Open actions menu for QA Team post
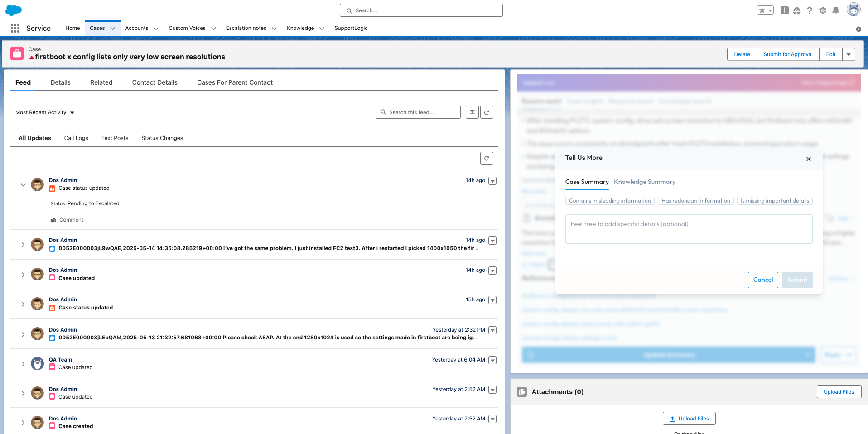The height and width of the screenshot is (434, 868). pyautogui.click(x=492, y=361)
